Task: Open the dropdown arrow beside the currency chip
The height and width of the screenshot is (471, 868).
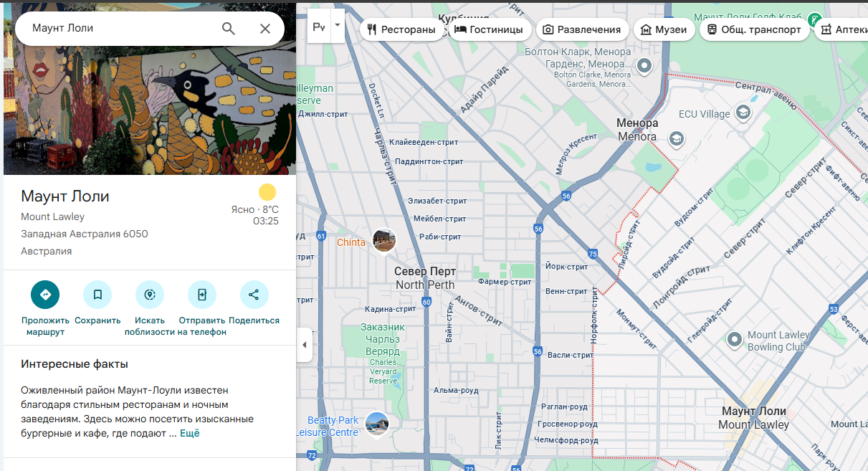Action: (338, 26)
